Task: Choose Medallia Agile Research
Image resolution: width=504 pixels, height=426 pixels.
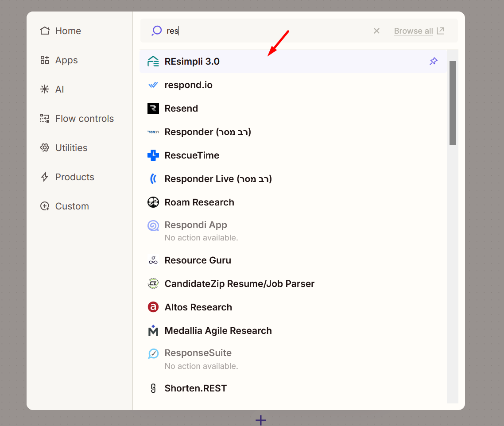Action: click(x=293, y=330)
